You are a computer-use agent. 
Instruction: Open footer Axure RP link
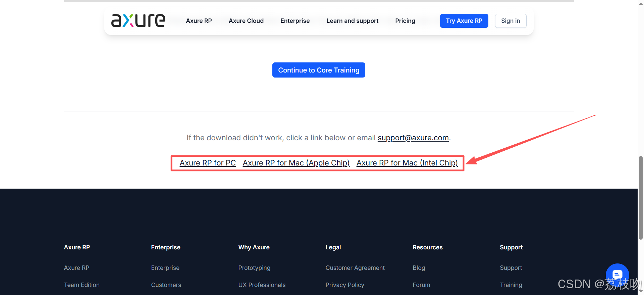coord(76,268)
